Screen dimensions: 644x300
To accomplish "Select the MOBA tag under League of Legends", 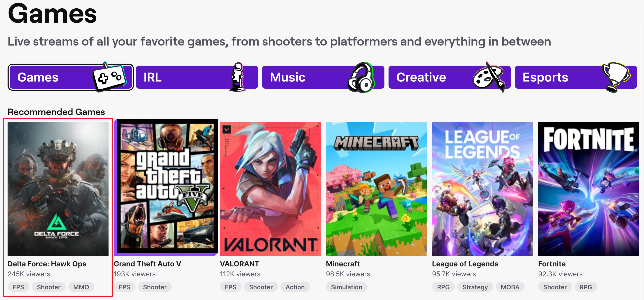I will point(510,287).
